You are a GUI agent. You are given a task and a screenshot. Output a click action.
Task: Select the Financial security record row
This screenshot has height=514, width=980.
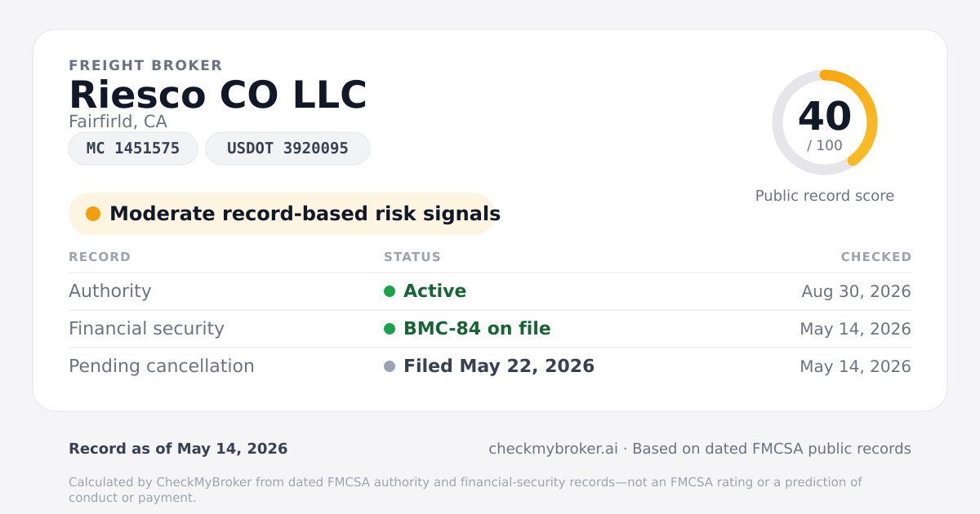point(490,329)
